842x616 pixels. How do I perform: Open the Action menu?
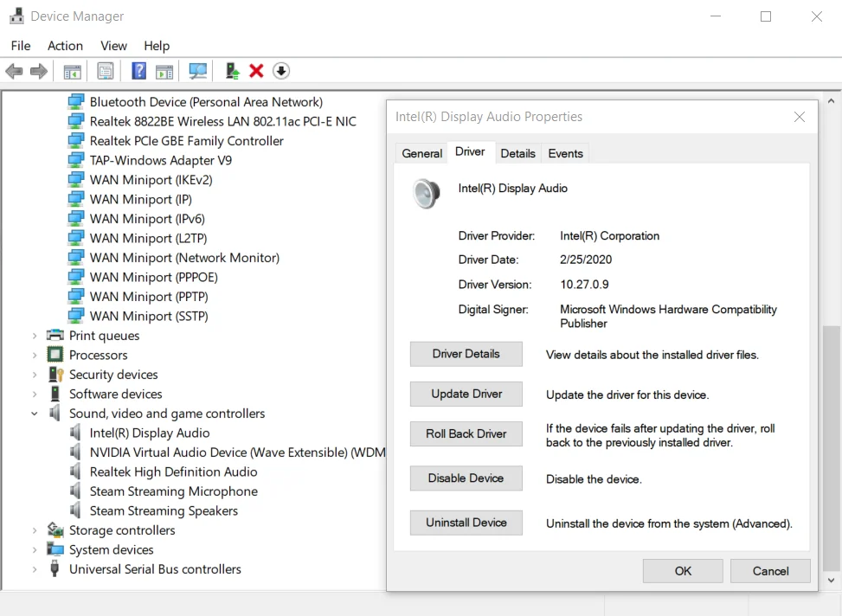pyautogui.click(x=65, y=46)
